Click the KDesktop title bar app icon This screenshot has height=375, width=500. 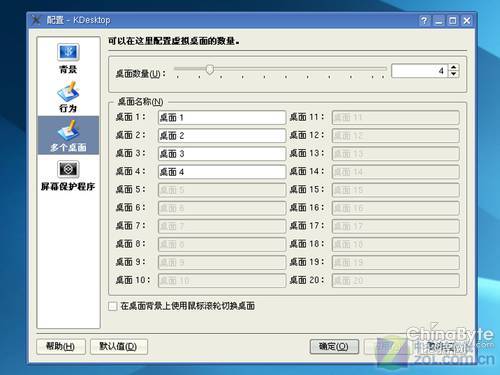click(36, 20)
